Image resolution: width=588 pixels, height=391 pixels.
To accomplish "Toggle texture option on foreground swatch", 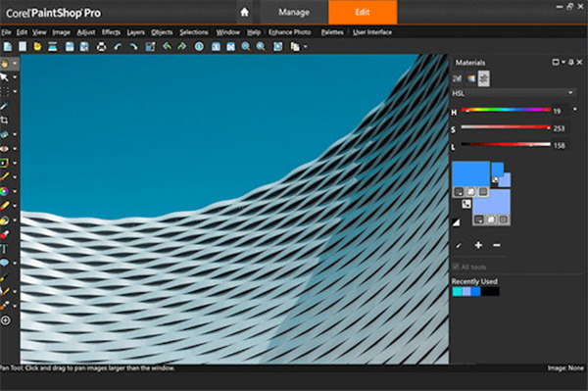I will coord(471,192).
